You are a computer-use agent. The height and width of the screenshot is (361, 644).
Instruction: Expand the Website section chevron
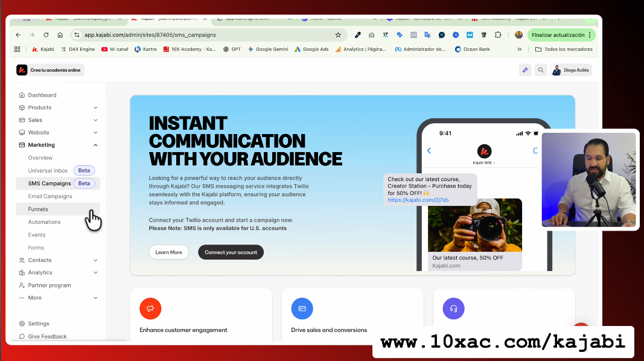[95, 133]
